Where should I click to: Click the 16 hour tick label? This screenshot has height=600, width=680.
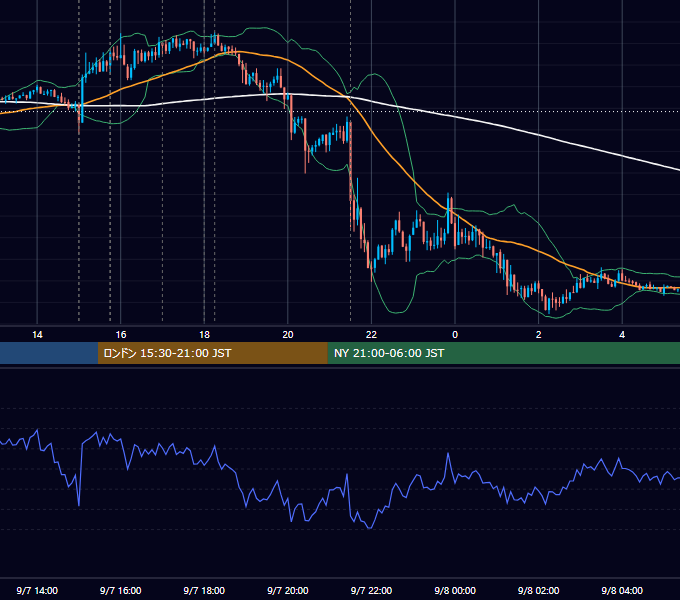tap(121, 335)
